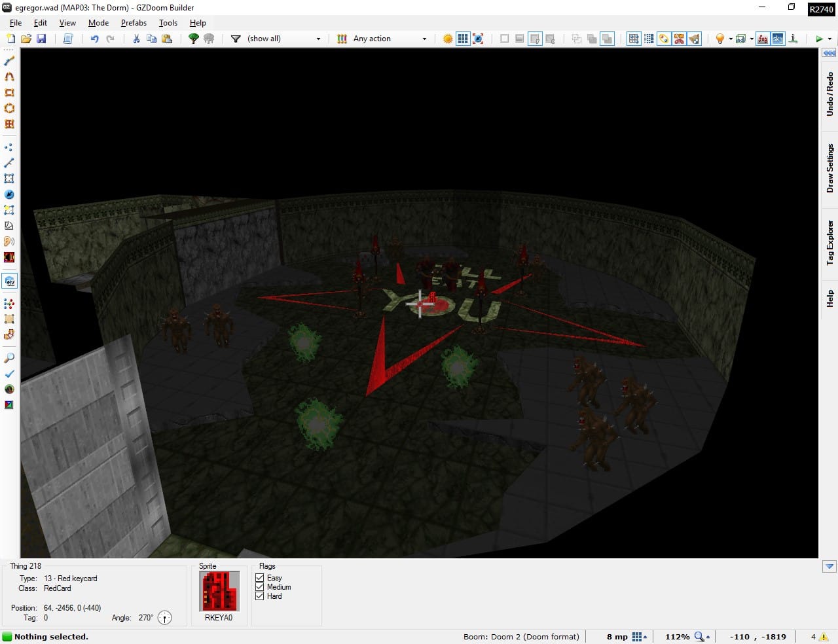
Task: Toggle the red scissors auto-clear sidedef icon
Action: click(679, 39)
